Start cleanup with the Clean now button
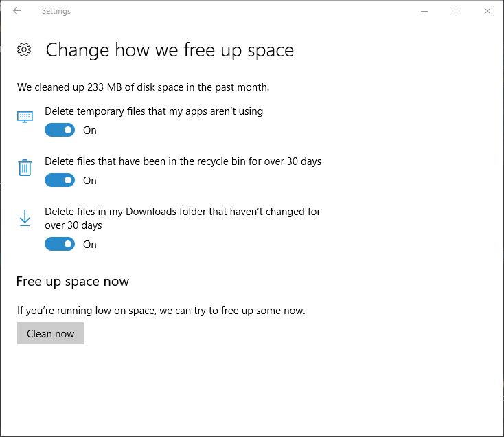This screenshot has height=437, width=504. (51, 333)
